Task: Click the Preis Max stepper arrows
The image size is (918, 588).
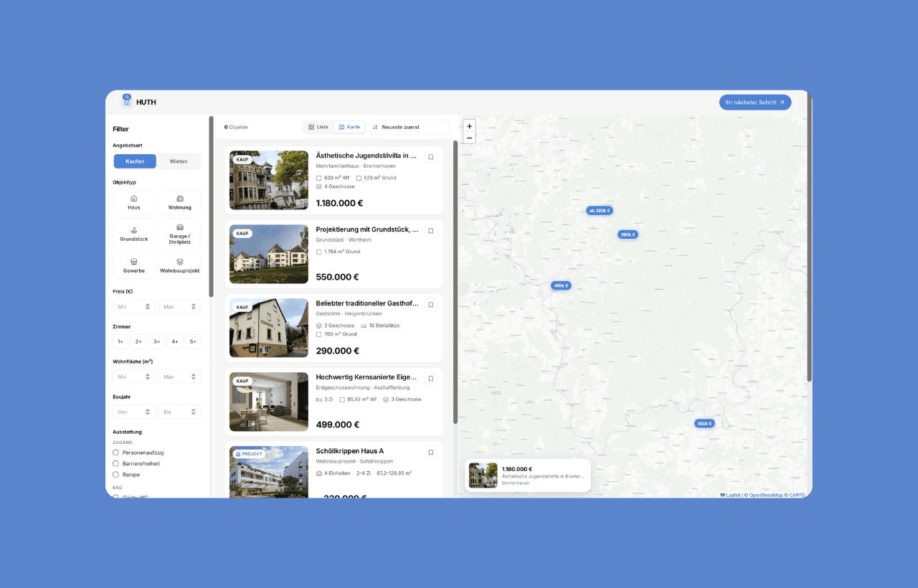Action: (194, 307)
